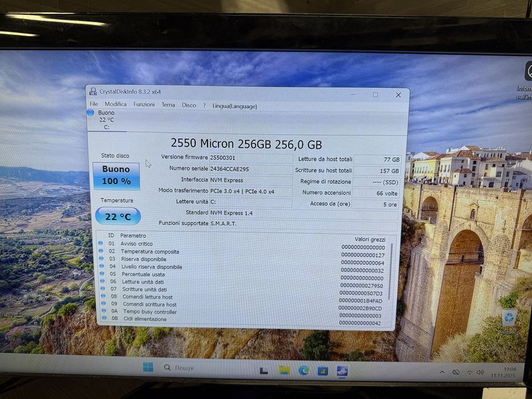Open the Funzioni menu

coord(144,104)
